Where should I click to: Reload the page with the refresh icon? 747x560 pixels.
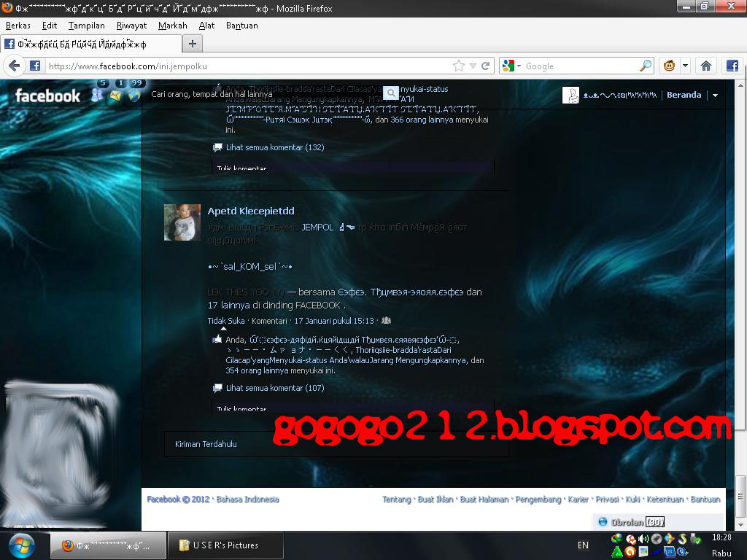tap(485, 66)
